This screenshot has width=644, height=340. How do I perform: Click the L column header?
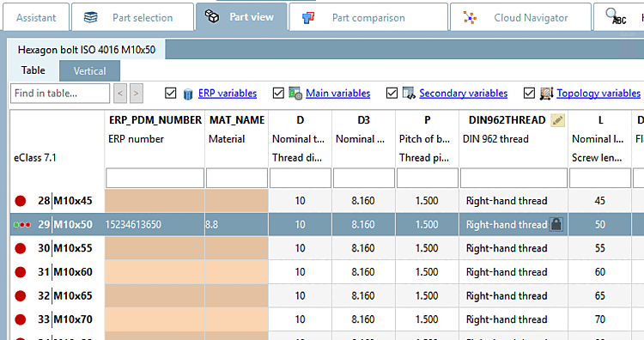pos(600,120)
